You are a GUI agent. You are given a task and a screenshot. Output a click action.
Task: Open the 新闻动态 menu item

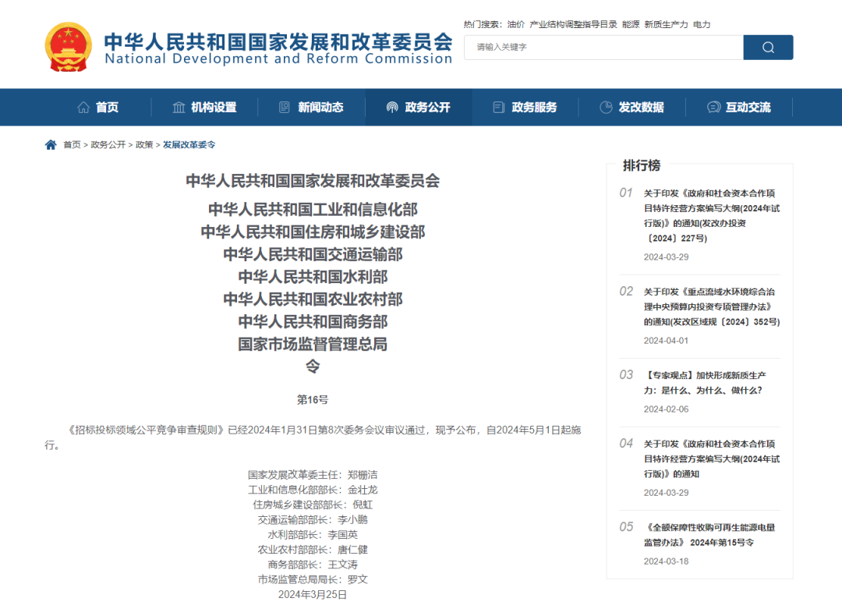click(322, 107)
